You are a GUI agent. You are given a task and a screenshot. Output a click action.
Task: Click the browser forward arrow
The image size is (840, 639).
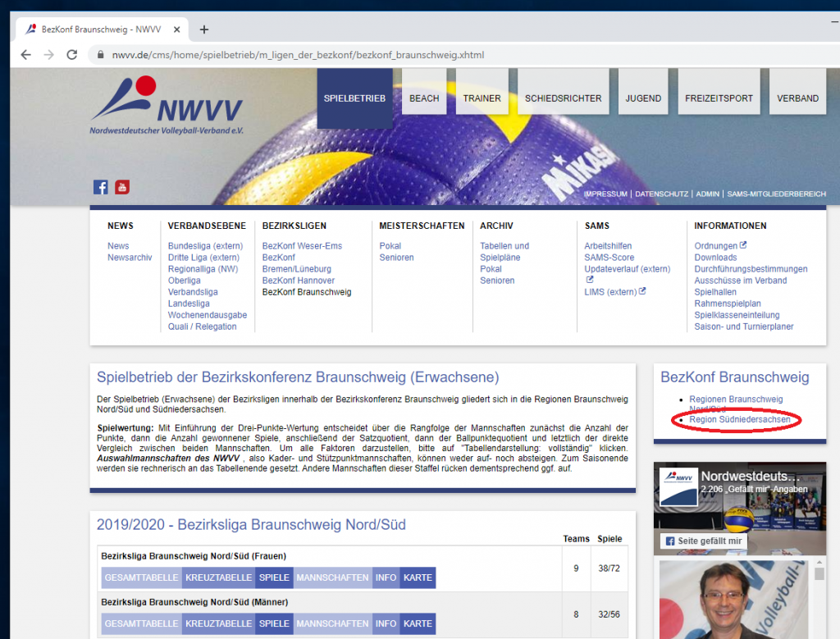pos(48,55)
